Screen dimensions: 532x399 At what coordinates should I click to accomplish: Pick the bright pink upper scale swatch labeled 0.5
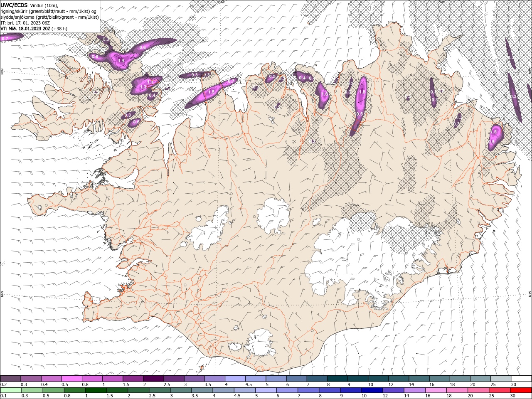point(71,379)
